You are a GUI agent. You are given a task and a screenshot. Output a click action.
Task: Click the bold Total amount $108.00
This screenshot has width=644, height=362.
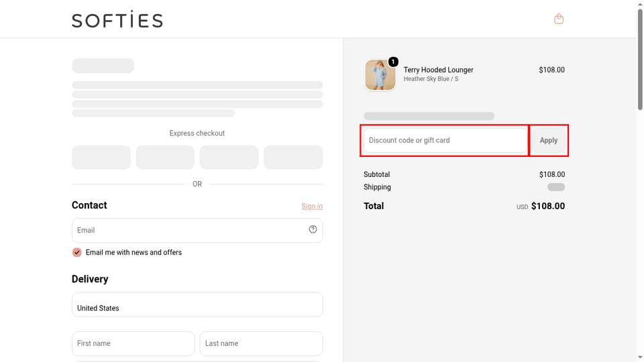click(x=548, y=206)
